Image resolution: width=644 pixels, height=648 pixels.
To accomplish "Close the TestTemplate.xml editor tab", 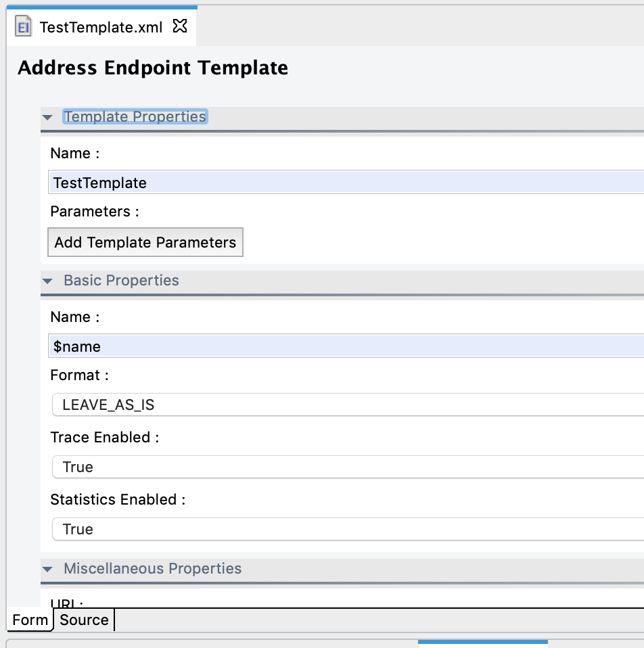I will 180,26.
